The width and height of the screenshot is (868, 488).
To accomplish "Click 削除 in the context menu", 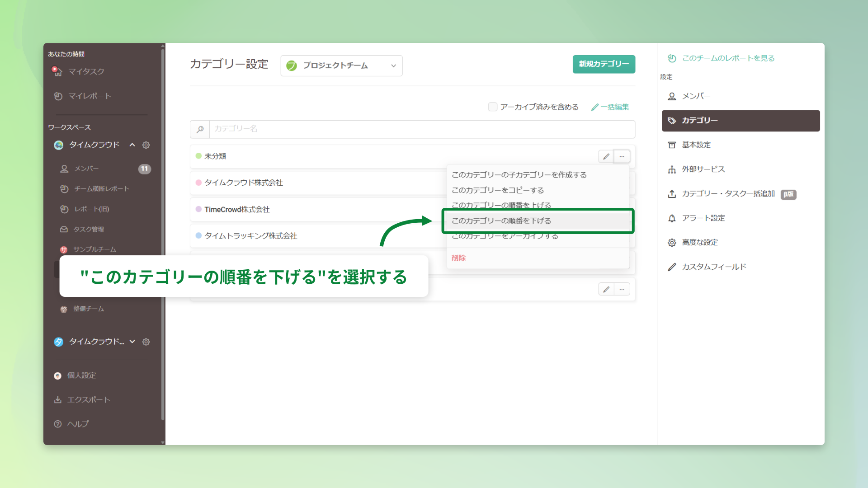I will (x=458, y=258).
